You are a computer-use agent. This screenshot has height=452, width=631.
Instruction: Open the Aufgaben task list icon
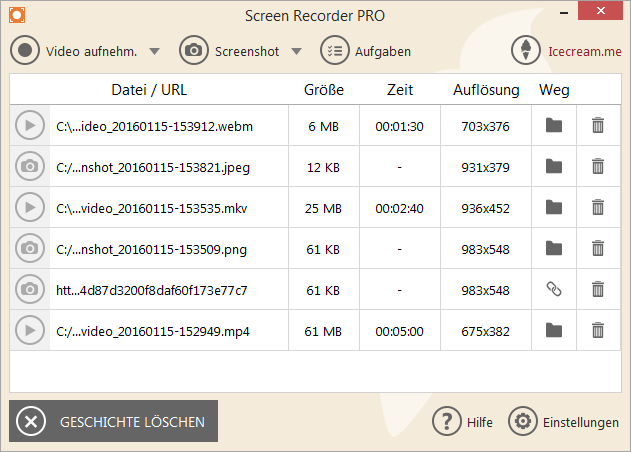[334, 50]
